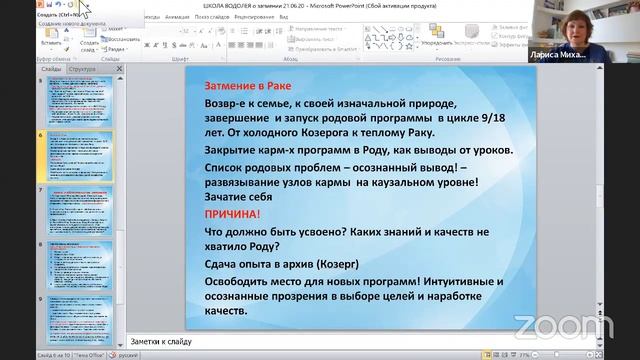Center text in paragraph group

pos(241,45)
